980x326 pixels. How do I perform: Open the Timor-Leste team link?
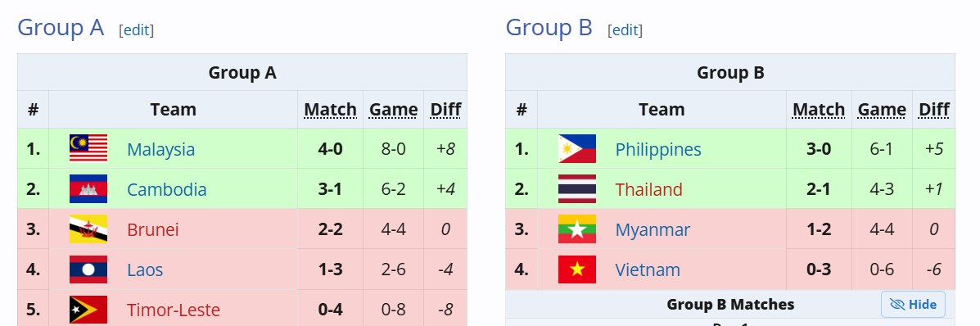click(x=173, y=310)
